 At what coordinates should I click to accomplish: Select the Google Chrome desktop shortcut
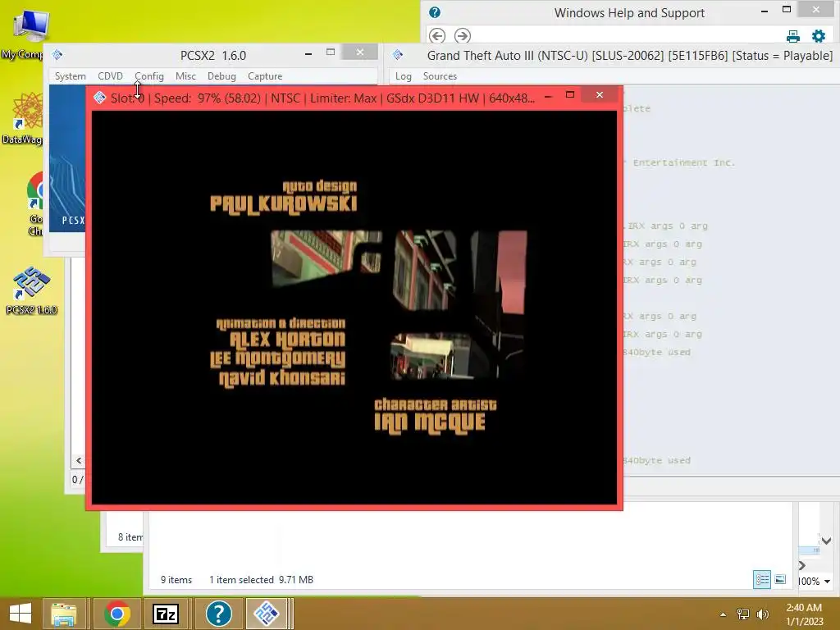coord(35,203)
